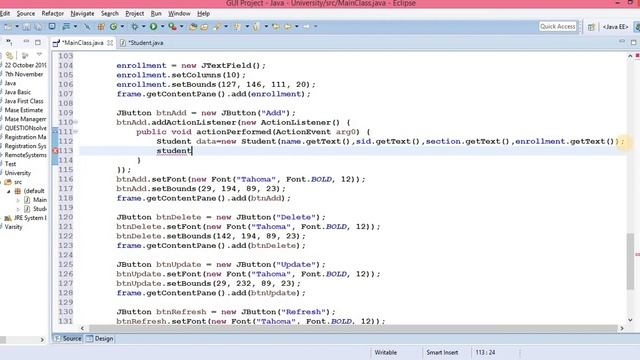Open dropdown arrow beside New Java Class icon
640x360 pixels.
(122, 27)
